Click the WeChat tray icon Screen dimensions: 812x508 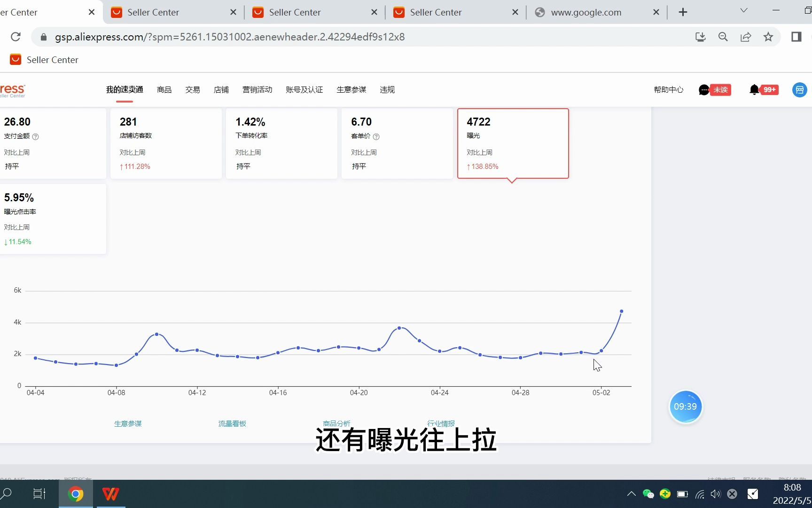[x=648, y=494]
